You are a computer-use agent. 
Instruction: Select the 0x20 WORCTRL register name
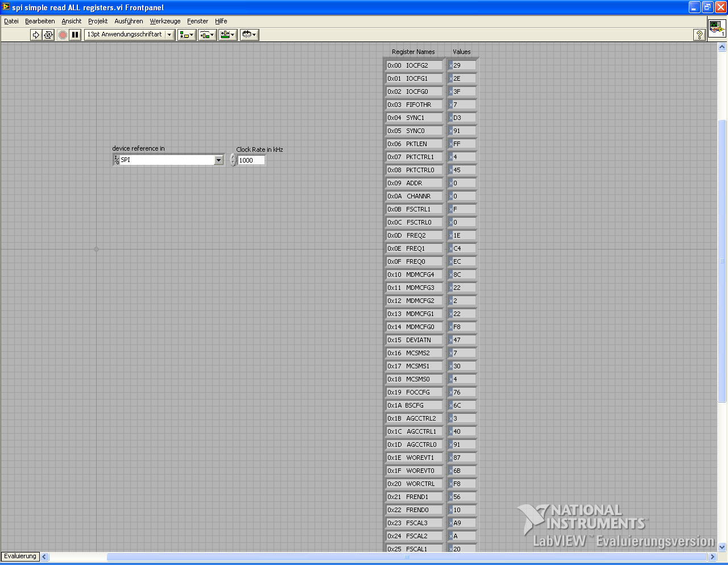(414, 484)
